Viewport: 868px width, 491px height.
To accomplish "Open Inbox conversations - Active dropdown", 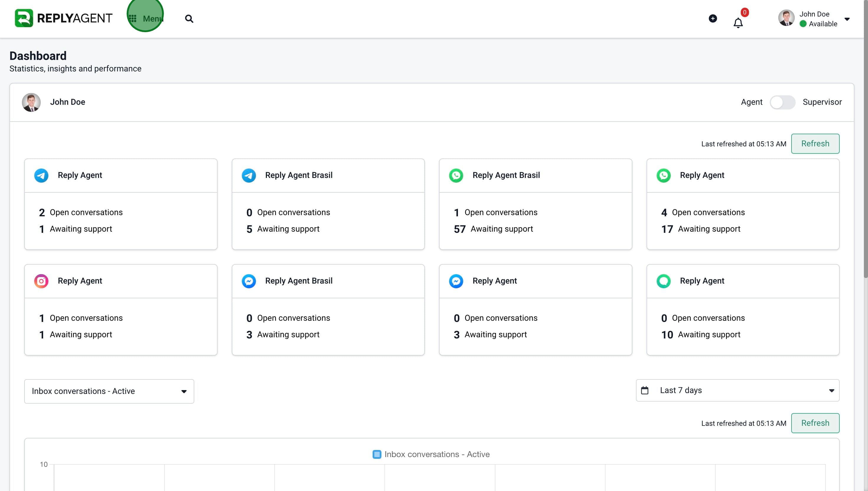I will pyautogui.click(x=109, y=391).
